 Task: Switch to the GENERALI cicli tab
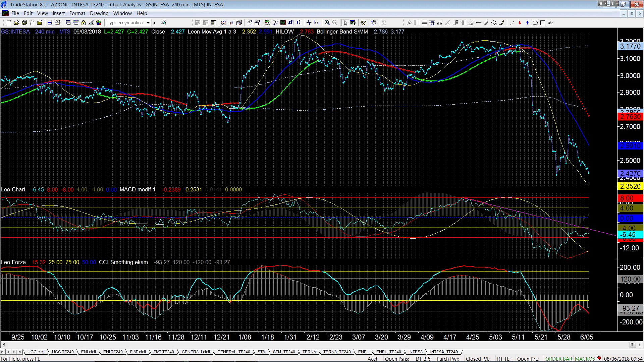click(x=196, y=352)
